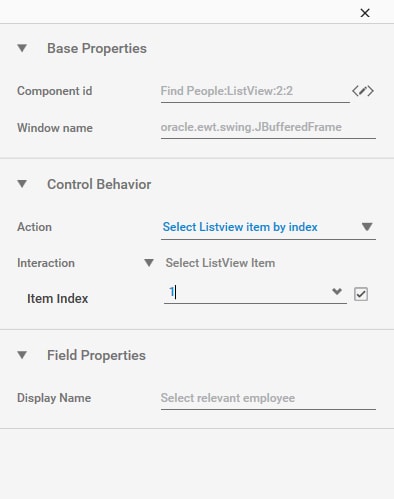Click the Window name field
The height and width of the screenshot is (499, 394).
(x=268, y=127)
